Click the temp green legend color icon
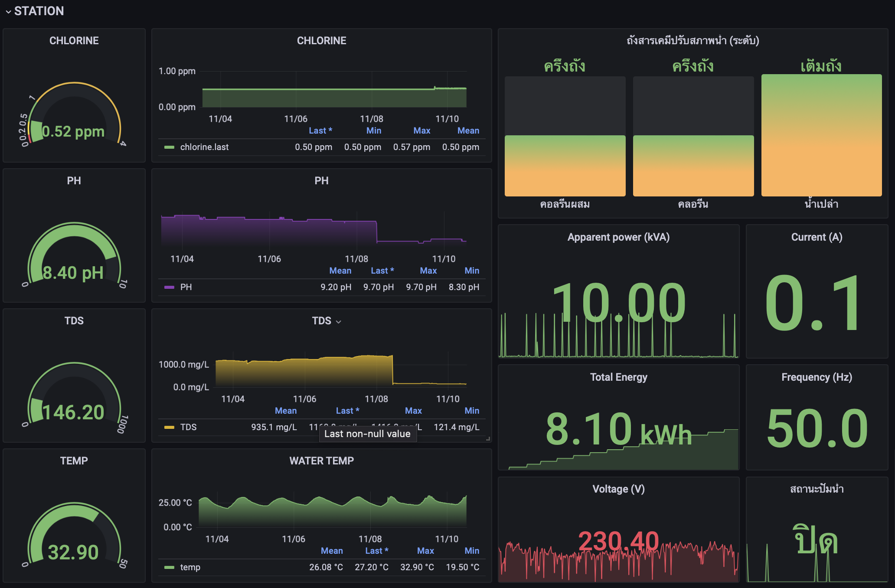This screenshot has width=895, height=588. 169,568
